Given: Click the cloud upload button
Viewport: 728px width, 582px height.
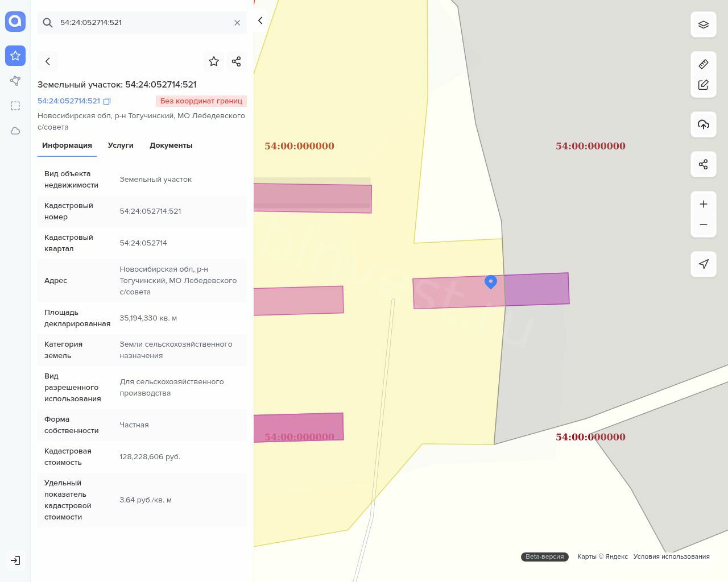Looking at the screenshot, I should (704, 124).
